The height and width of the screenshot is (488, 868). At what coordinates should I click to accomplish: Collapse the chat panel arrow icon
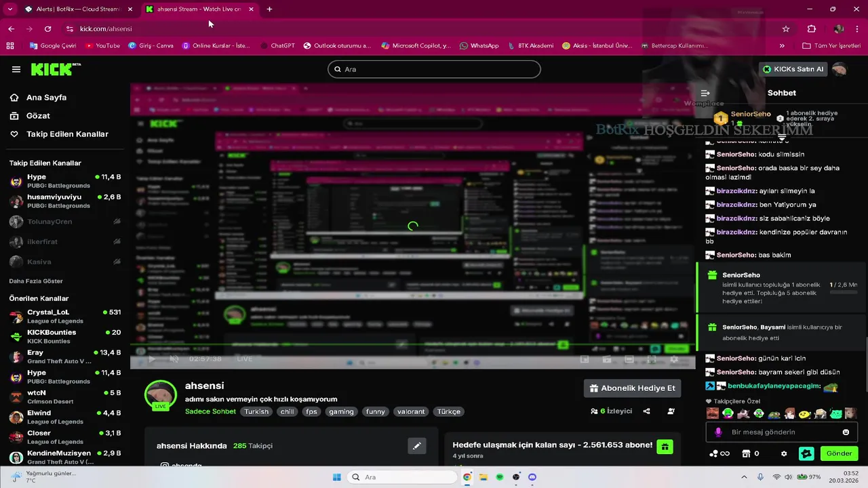pos(705,93)
